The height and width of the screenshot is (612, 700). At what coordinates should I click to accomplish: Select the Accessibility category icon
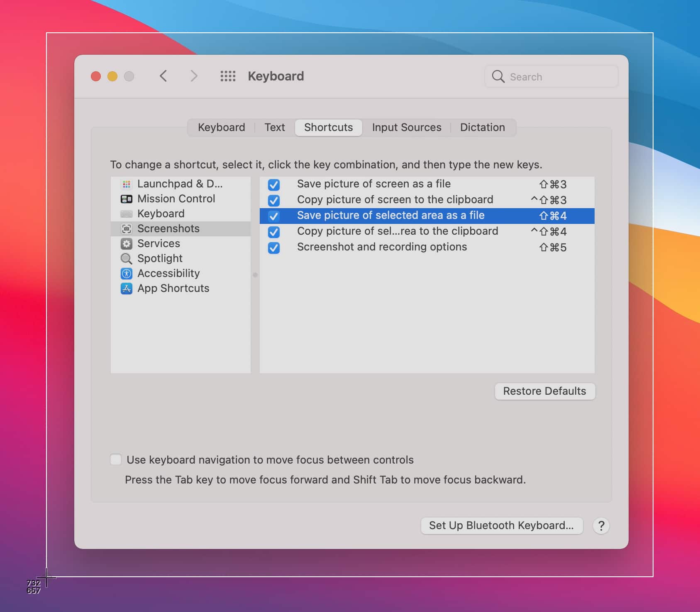(x=127, y=273)
